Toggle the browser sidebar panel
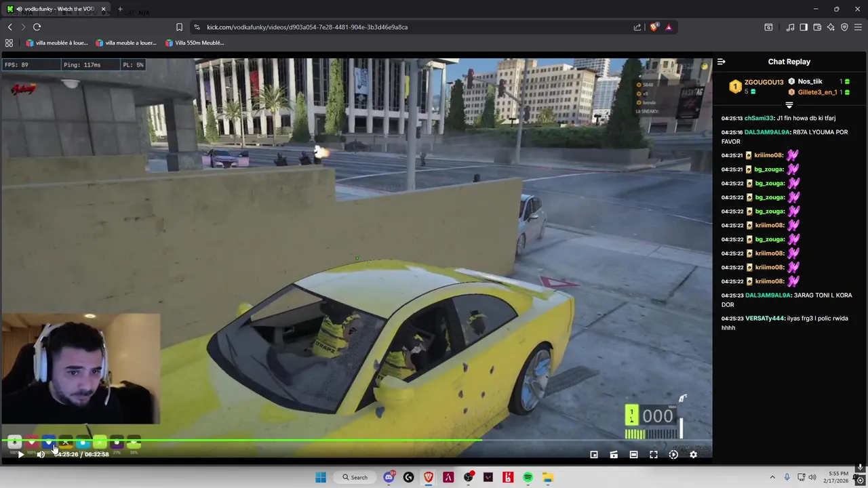The width and height of the screenshot is (868, 488). pyautogui.click(x=804, y=27)
